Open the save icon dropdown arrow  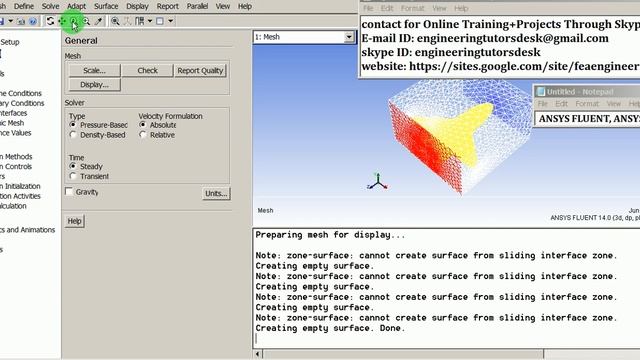click(x=11, y=21)
